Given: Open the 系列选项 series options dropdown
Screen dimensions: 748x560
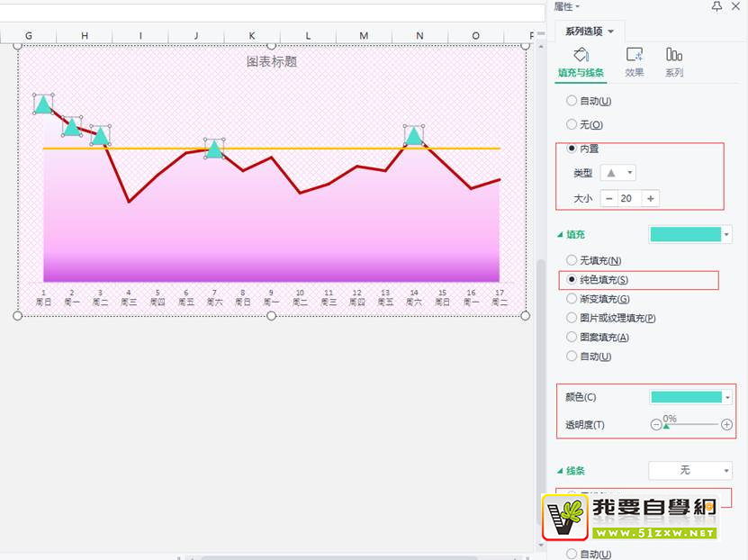Looking at the screenshot, I should (x=590, y=32).
